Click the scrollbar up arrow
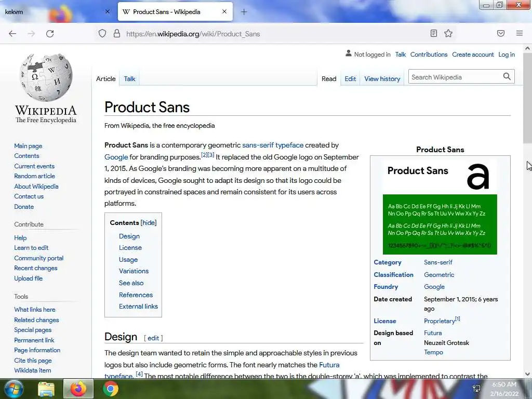 pyautogui.click(x=527, y=48)
